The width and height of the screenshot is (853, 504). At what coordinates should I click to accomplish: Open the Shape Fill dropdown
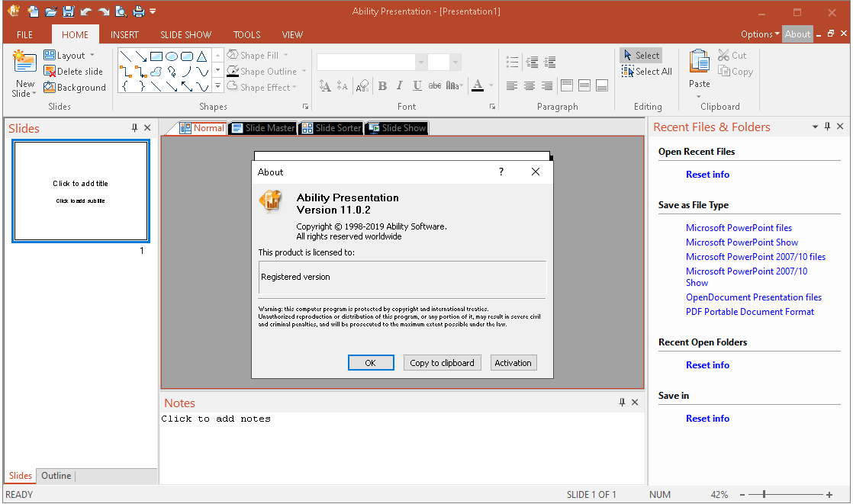pos(285,55)
